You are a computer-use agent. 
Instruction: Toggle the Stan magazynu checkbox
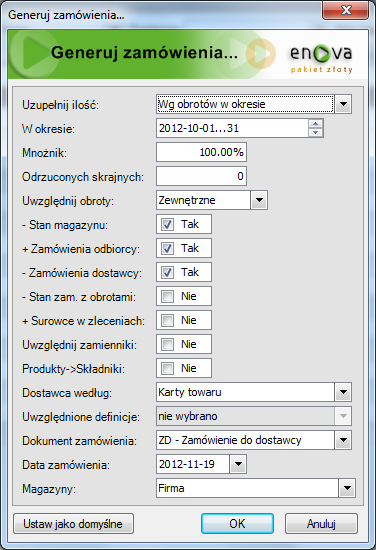tap(167, 224)
